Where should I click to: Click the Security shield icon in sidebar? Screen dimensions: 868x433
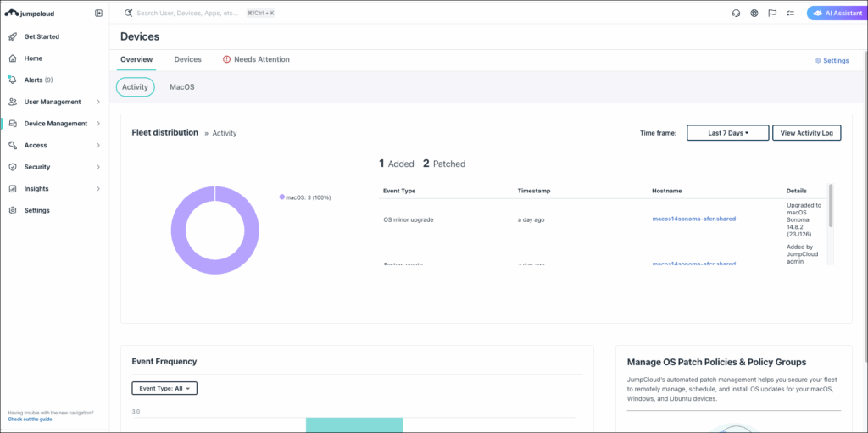tap(13, 167)
